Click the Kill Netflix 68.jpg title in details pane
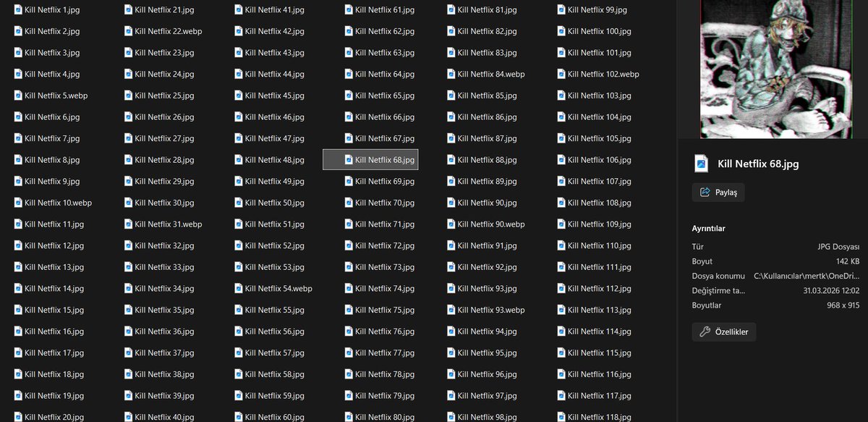Screen dimensions: 868x422 click(758, 164)
